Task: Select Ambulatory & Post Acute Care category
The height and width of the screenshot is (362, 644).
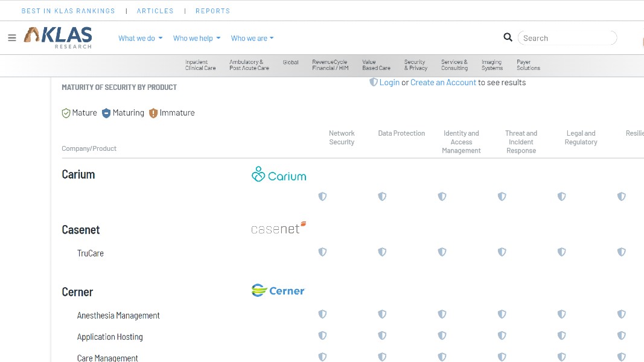Action: (x=249, y=65)
